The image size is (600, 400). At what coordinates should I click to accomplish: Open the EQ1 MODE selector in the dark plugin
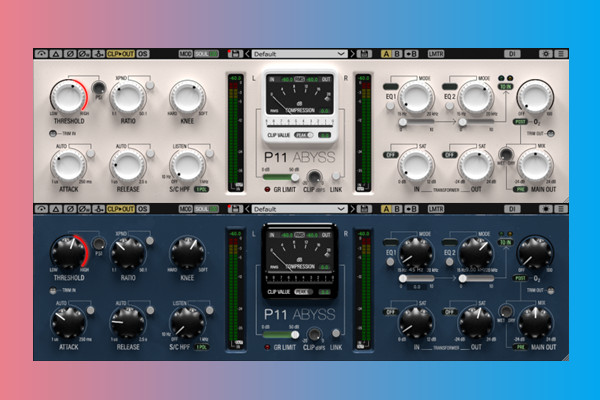[x=390, y=242]
